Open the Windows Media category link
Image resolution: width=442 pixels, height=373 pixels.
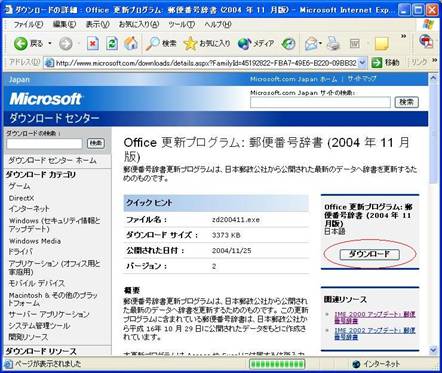pos(35,241)
